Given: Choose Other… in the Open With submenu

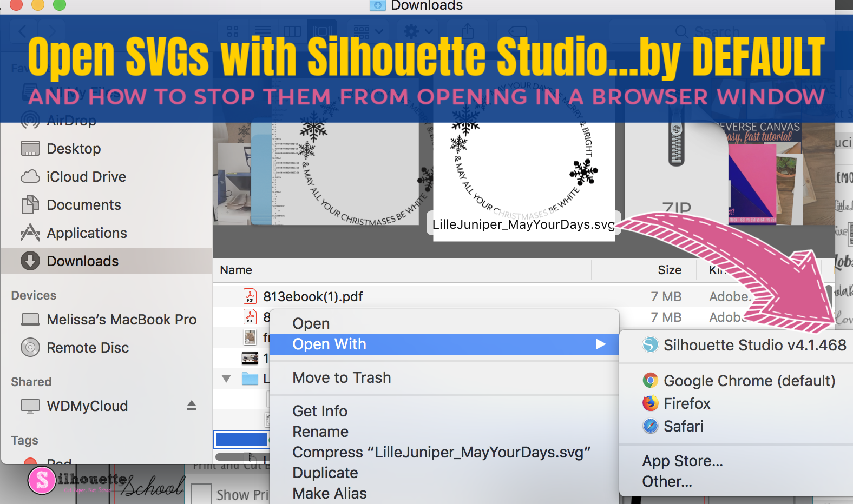Looking at the screenshot, I should pyautogui.click(x=667, y=481).
